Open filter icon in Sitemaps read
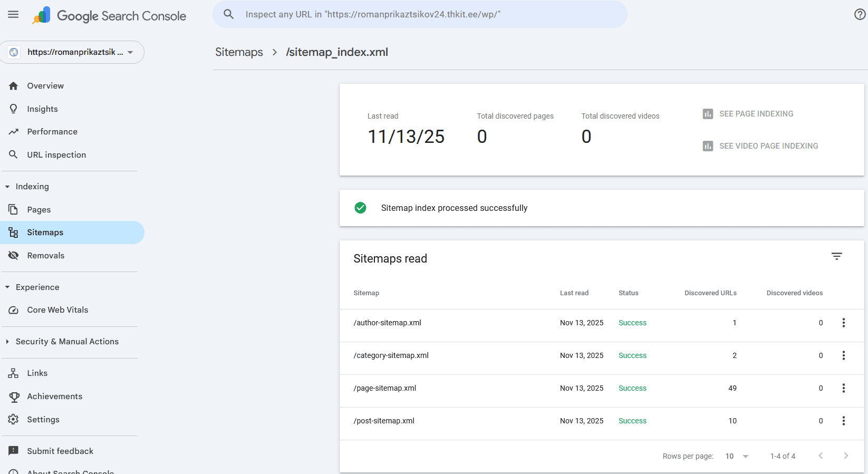Screen dimensions: 868x474 836,256
